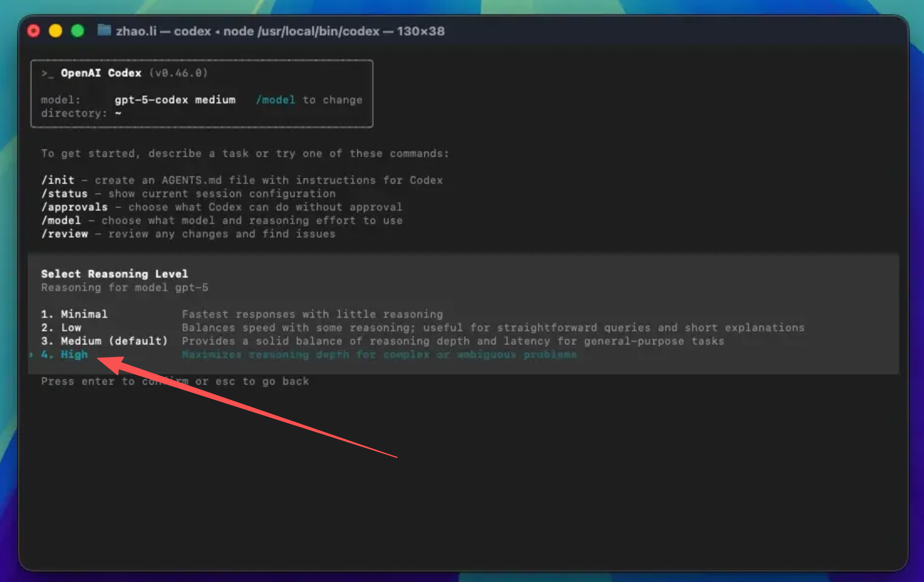
Task: Click the /review command entry
Action: pos(188,234)
